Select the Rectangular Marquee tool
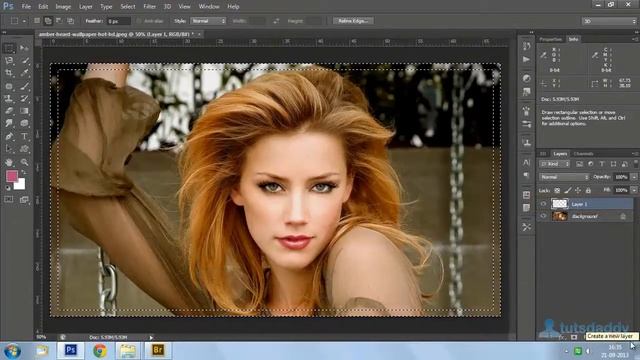The image size is (640, 360). [x=9, y=48]
